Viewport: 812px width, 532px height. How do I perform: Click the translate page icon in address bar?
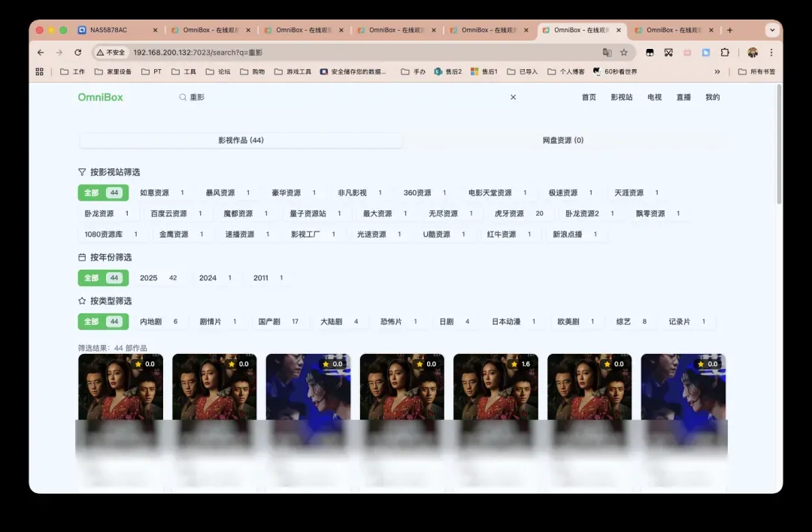click(x=607, y=53)
